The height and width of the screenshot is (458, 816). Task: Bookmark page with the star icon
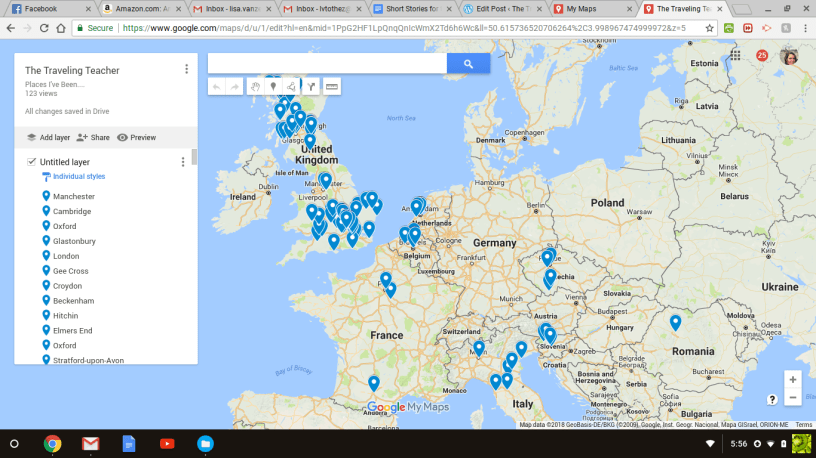coord(709,27)
